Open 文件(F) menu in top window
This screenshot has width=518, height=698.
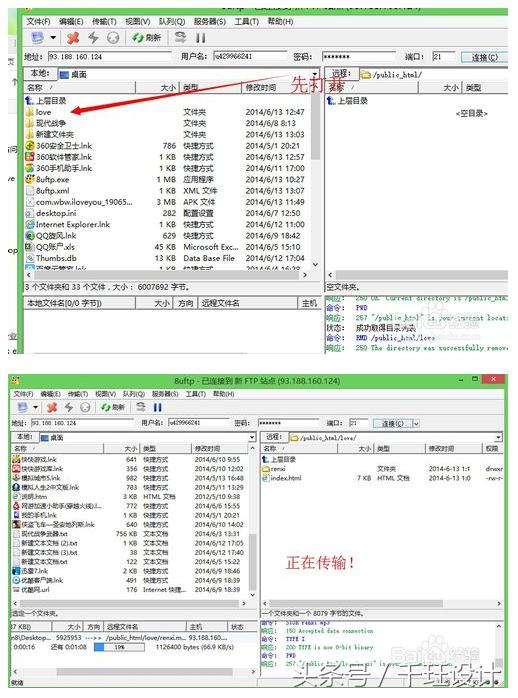38,21
